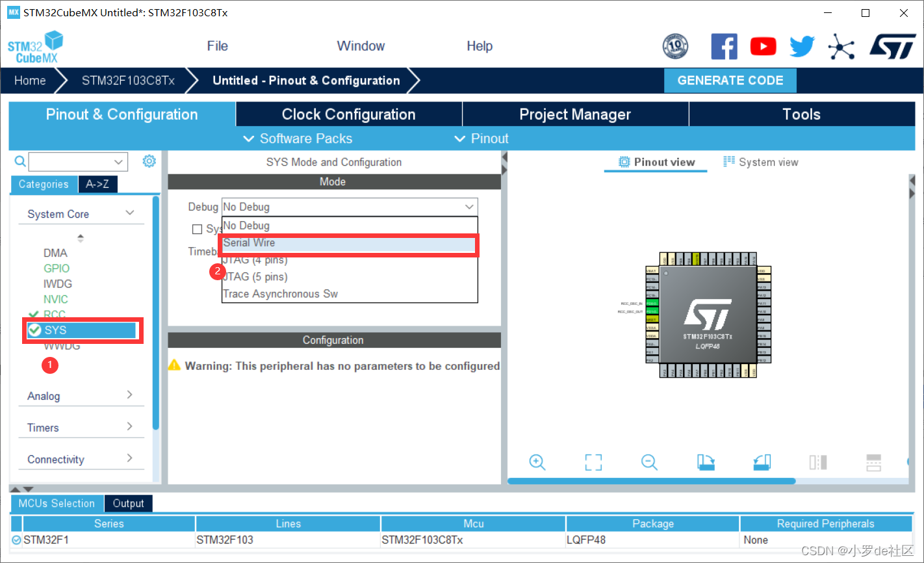
Task: Switch to Clock Configuration tab
Action: click(x=349, y=114)
